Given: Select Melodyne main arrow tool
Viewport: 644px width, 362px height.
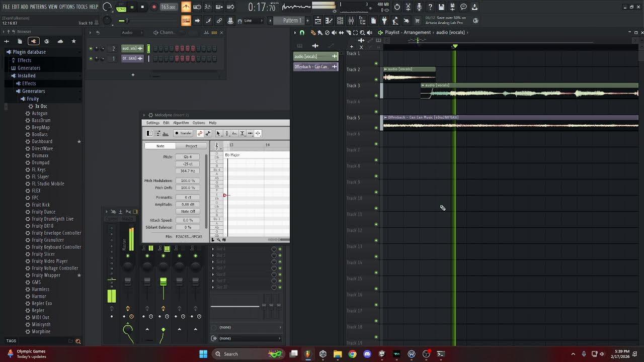Looking at the screenshot, I should 218,133.
